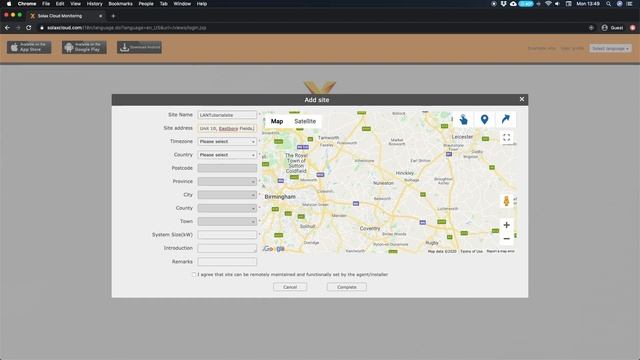
Task: Click the App Store download badge
Action: point(29,47)
